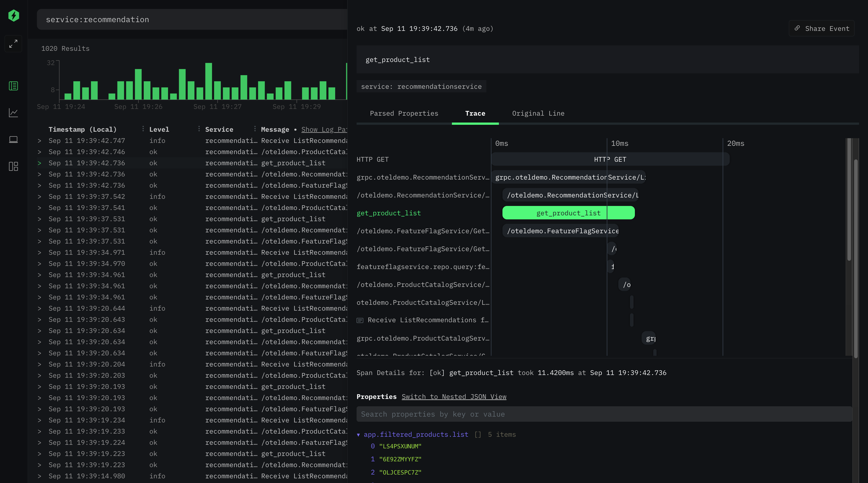Select the Trace tab
Image resolution: width=868 pixels, height=483 pixels.
pyautogui.click(x=475, y=114)
